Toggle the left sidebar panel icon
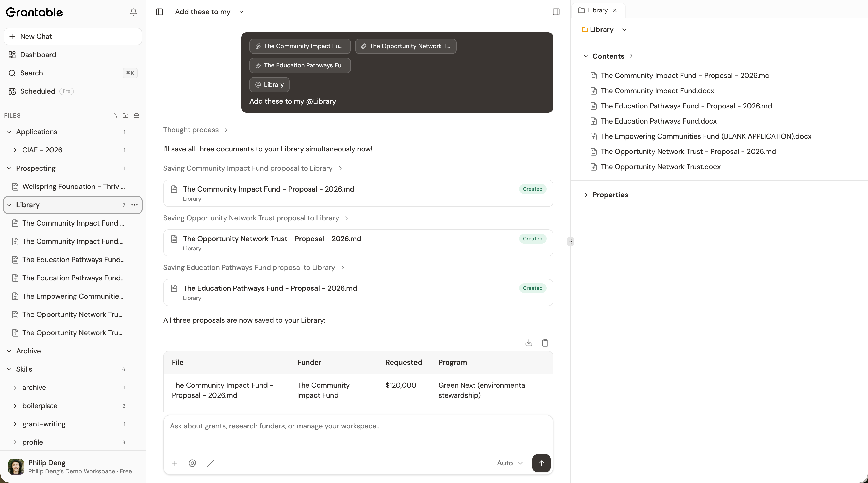 coord(159,12)
